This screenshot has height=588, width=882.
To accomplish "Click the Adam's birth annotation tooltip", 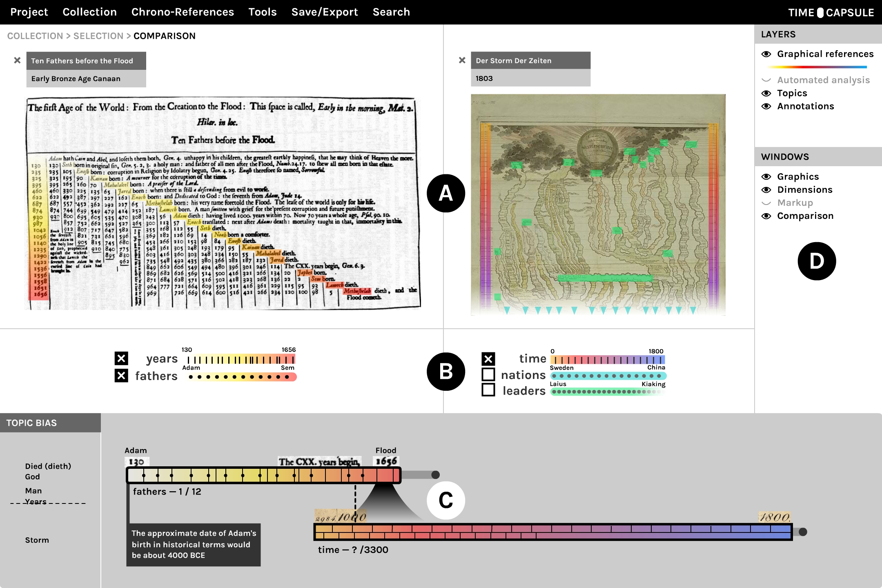I will pos(194,545).
